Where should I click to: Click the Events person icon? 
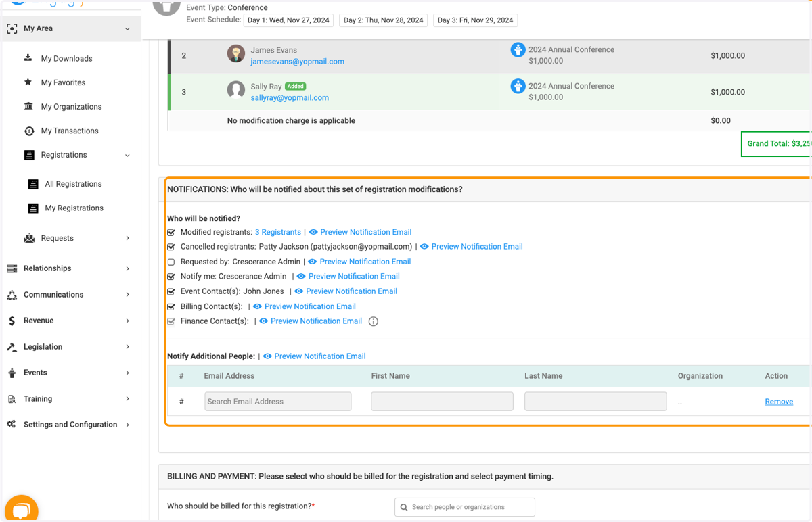(x=12, y=373)
